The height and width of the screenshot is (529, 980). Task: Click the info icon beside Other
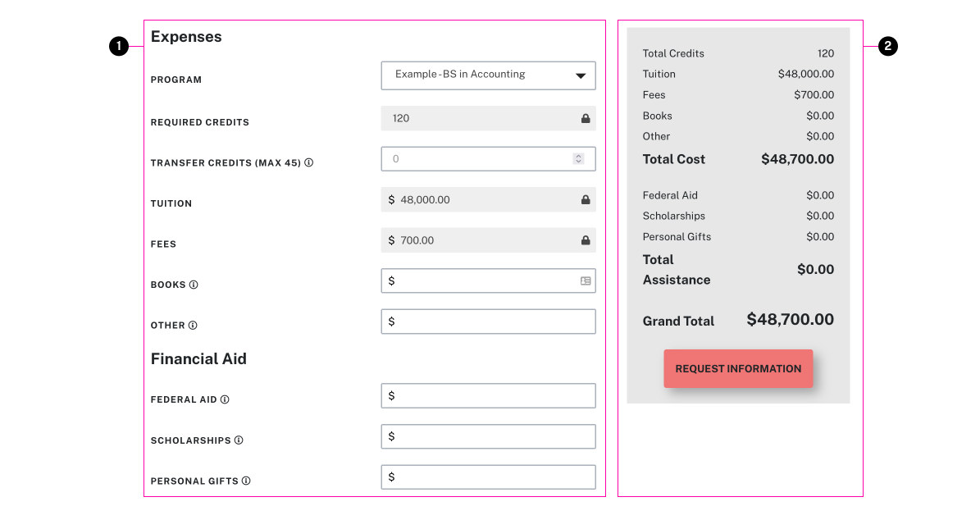click(x=193, y=326)
